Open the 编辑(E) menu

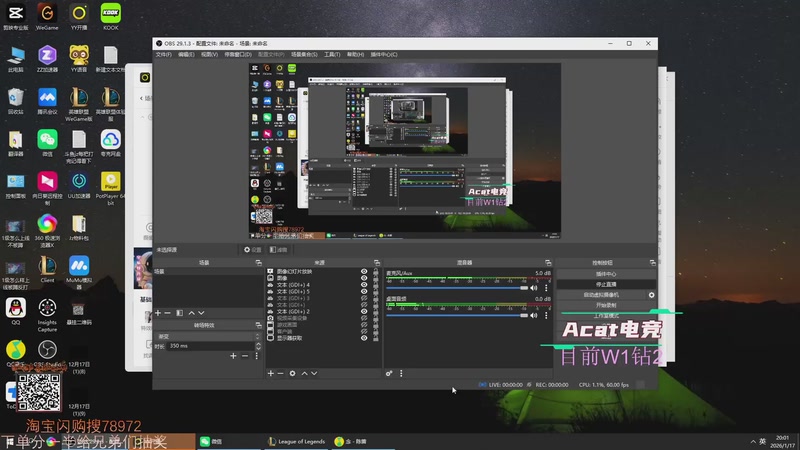pos(186,55)
